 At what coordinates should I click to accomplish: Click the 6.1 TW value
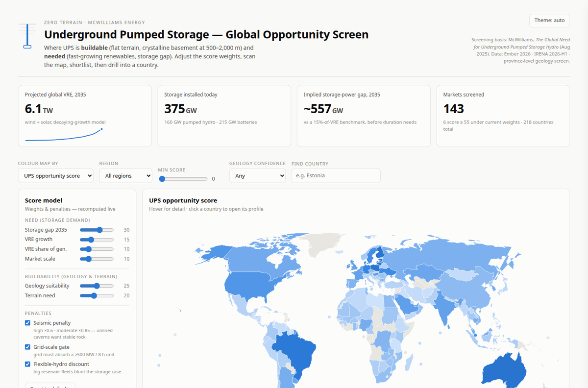(x=39, y=109)
